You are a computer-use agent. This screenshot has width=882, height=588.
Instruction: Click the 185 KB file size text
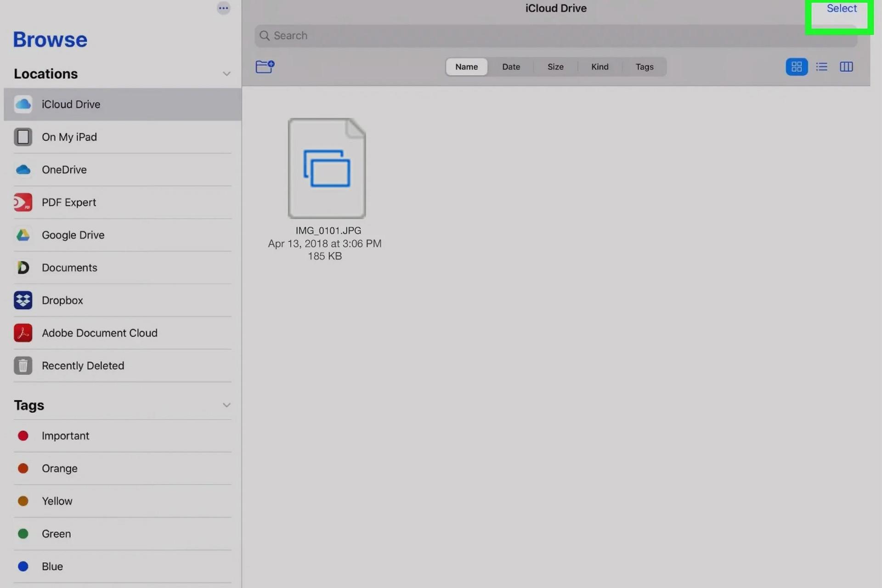325,256
